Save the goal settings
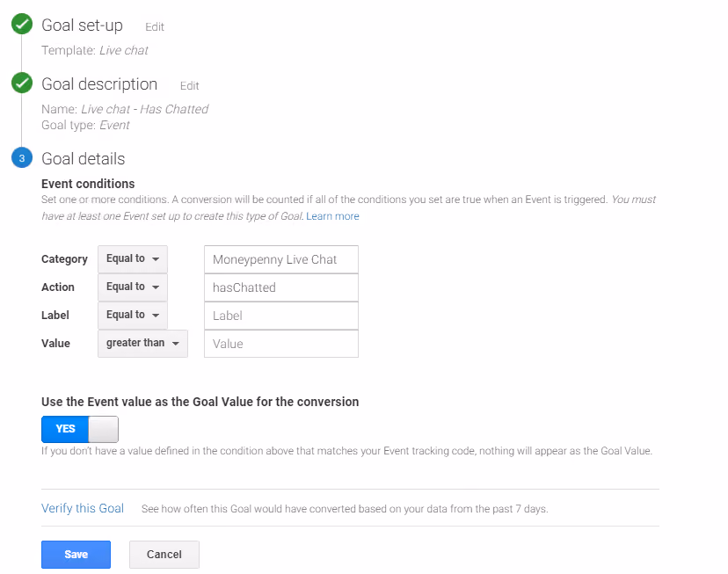 [x=76, y=555]
